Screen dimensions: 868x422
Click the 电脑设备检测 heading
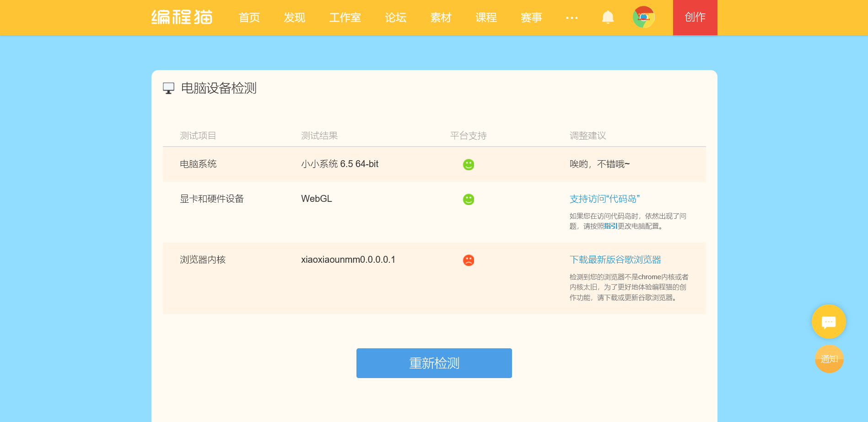219,88
